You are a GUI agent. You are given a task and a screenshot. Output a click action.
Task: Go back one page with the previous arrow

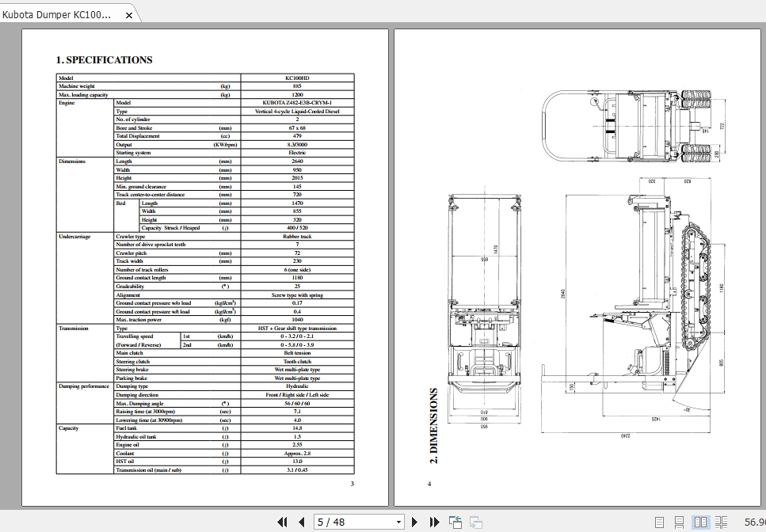302,522
